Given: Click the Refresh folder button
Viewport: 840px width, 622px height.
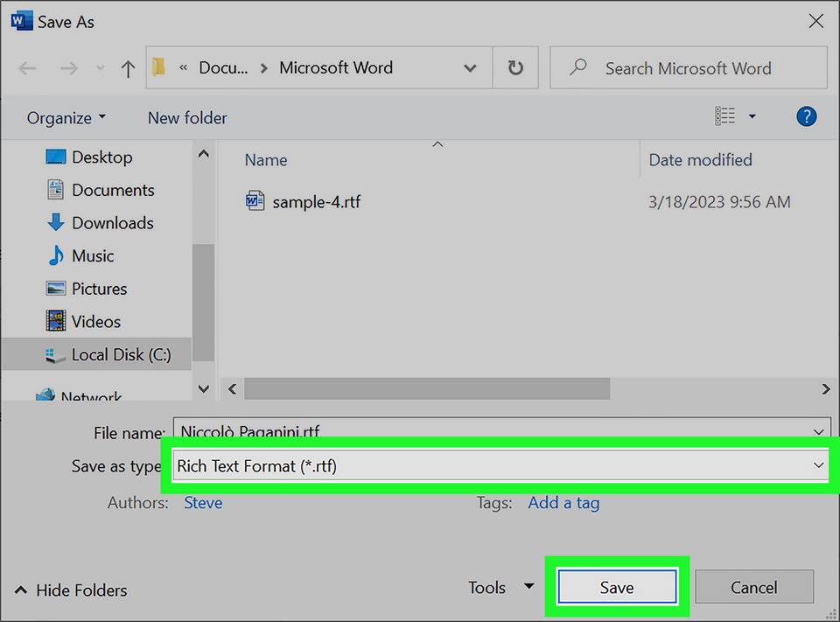Looking at the screenshot, I should tap(515, 68).
